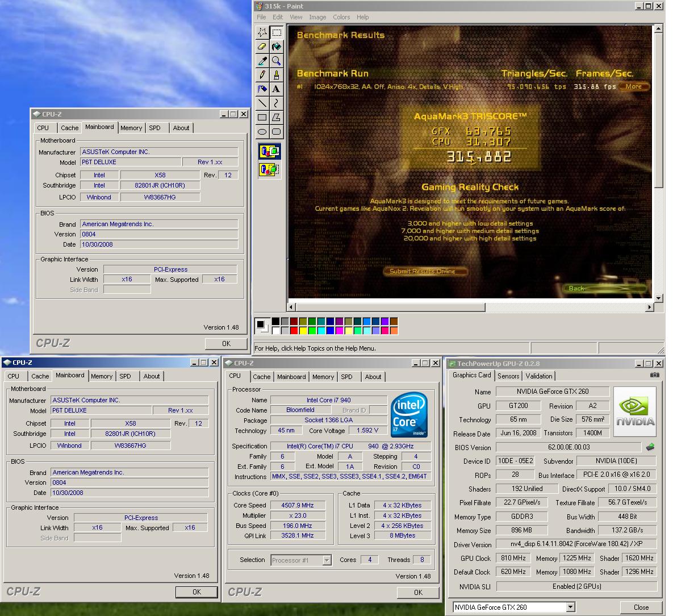Click the Back button in AquaMark results

coord(604,288)
